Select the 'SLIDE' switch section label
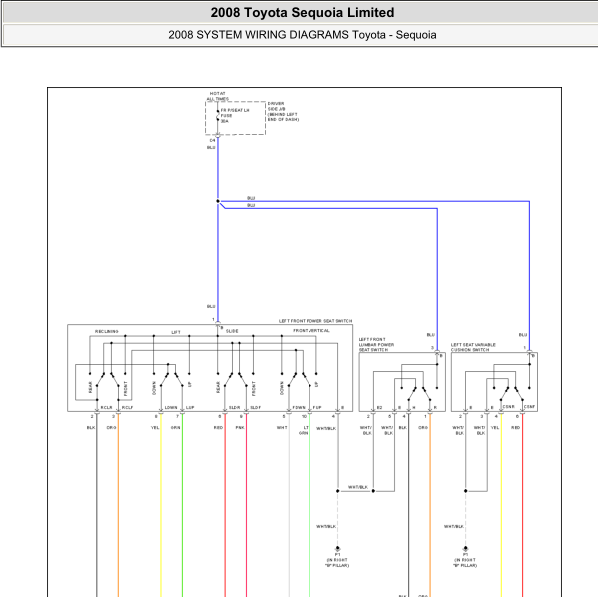 pyautogui.click(x=232, y=331)
